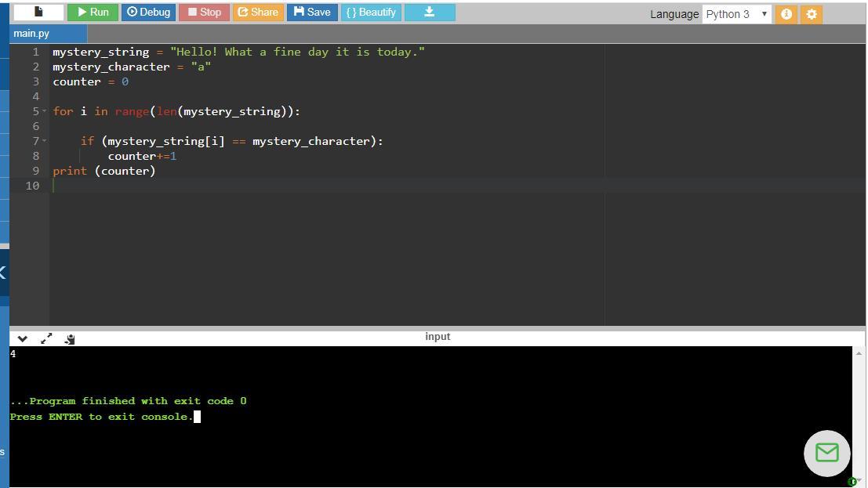The height and width of the screenshot is (488, 868).
Task: Open the mail contact floating button
Action: tap(827, 453)
